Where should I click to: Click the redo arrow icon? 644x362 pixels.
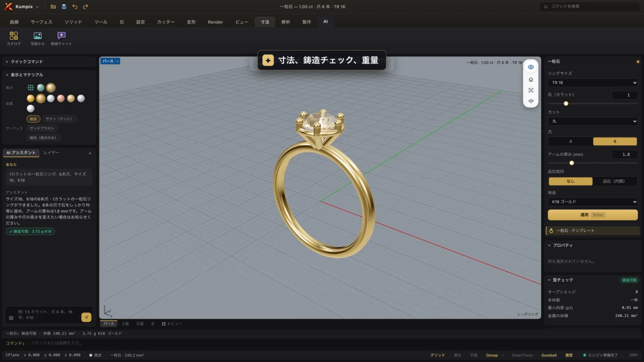[86, 6]
